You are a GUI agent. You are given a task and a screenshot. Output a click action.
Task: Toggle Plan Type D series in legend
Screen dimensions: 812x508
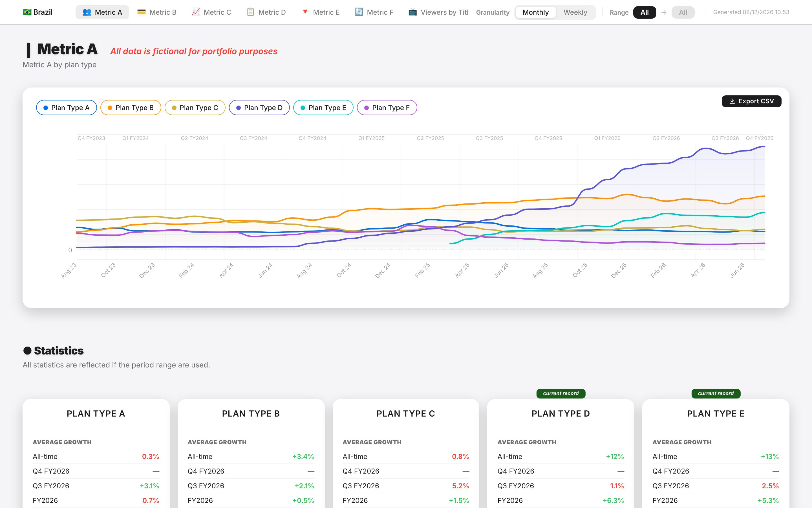[x=259, y=108]
